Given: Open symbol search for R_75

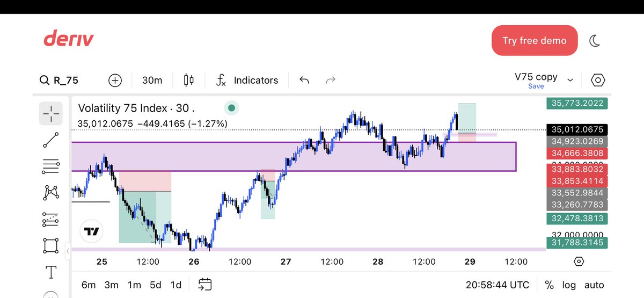Looking at the screenshot, I should pyautogui.click(x=59, y=81).
